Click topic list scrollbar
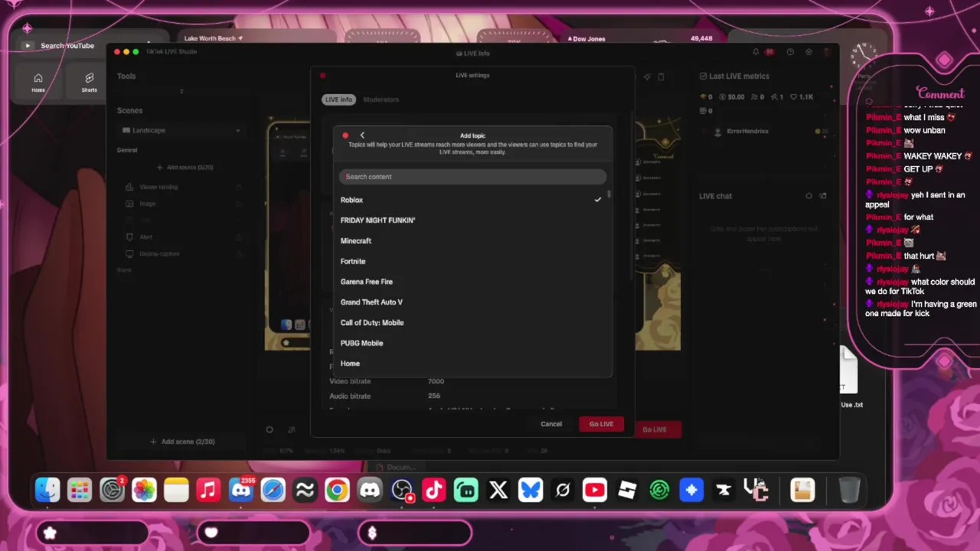 pyautogui.click(x=609, y=195)
